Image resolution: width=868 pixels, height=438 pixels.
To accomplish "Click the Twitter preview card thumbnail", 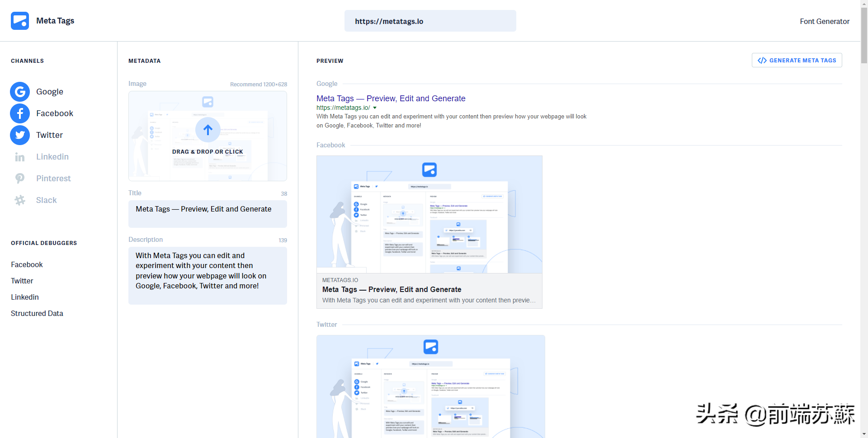I will pos(431,386).
